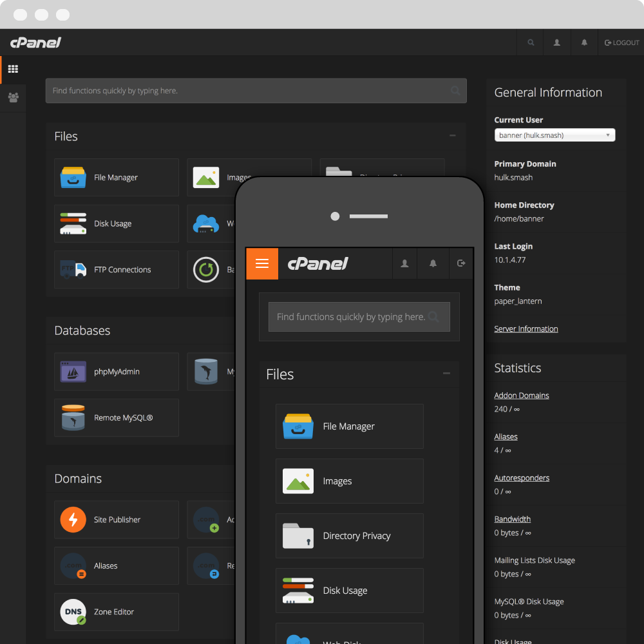
Task: Click the logout icon in mobile header
Action: click(461, 263)
